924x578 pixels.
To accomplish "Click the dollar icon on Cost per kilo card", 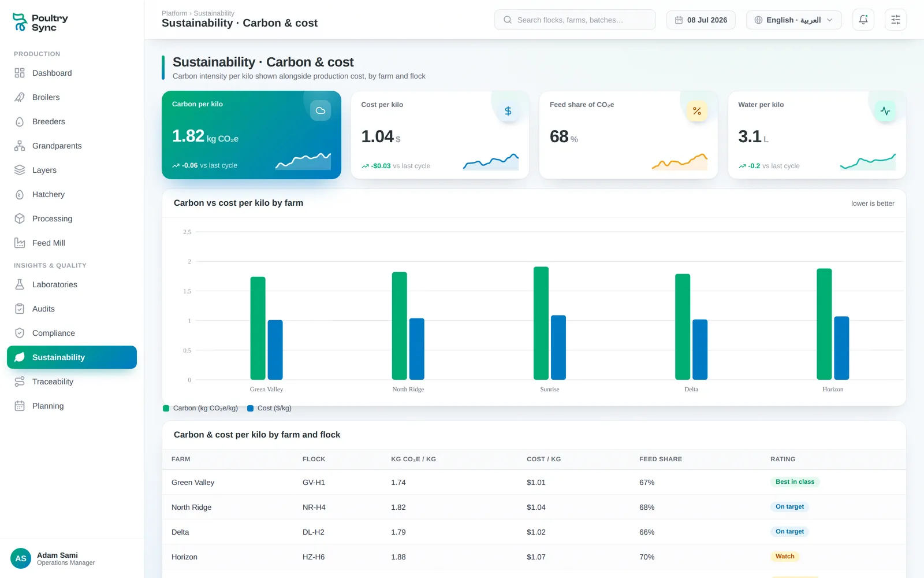I will 508,111.
